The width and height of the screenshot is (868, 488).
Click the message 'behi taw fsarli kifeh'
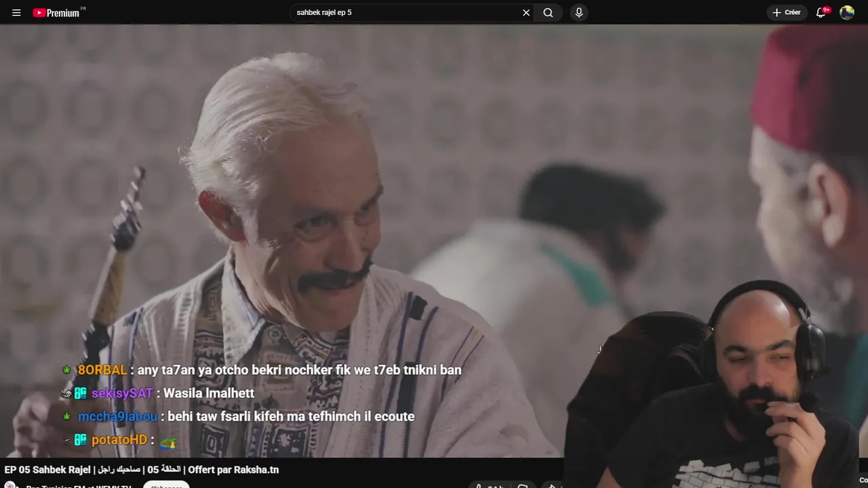291,416
